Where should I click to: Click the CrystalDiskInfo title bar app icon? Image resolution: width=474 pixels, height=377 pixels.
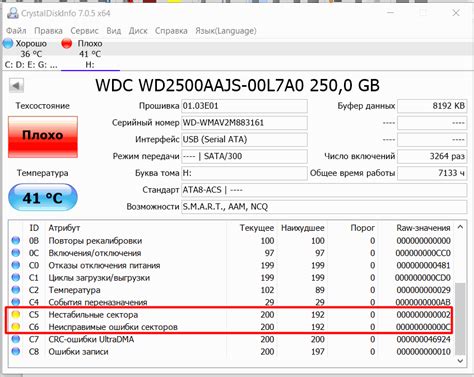[13, 13]
